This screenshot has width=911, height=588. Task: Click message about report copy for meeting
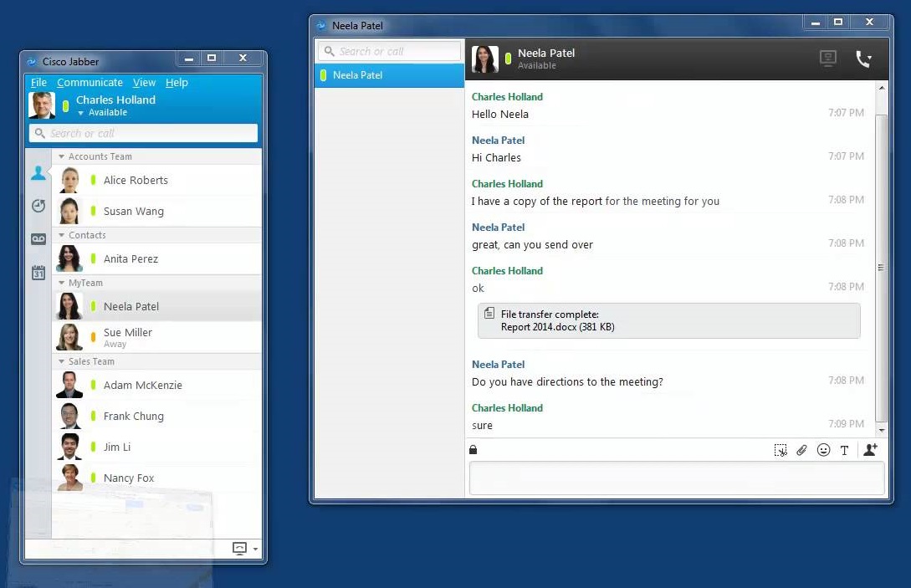point(596,202)
